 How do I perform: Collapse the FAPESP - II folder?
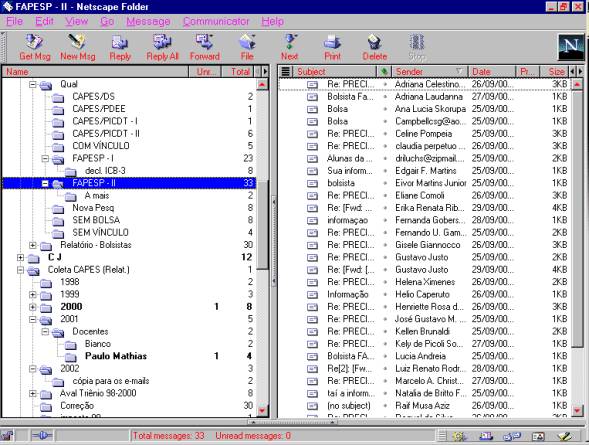(x=45, y=183)
